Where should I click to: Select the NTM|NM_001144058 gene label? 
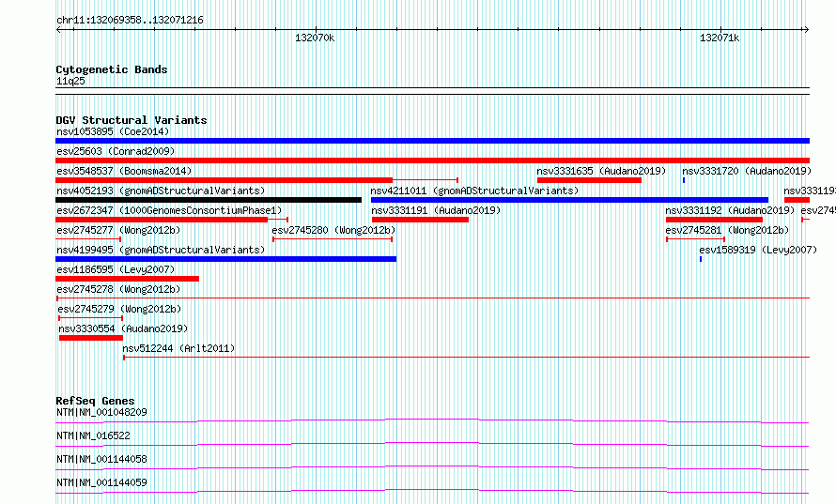pyautogui.click(x=101, y=459)
